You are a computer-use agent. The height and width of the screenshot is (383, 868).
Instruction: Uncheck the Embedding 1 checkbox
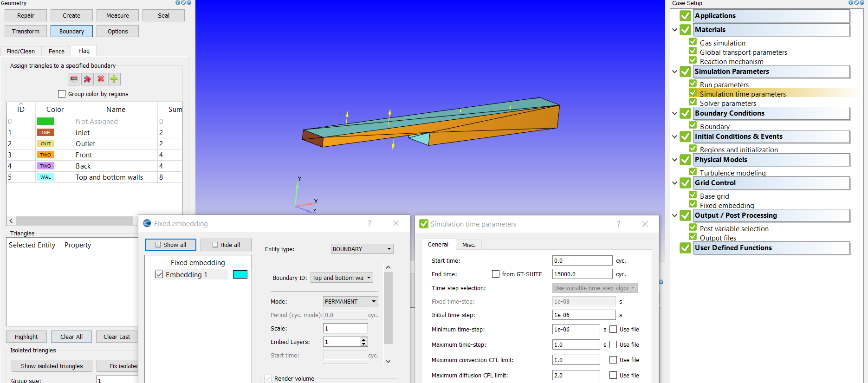159,274
